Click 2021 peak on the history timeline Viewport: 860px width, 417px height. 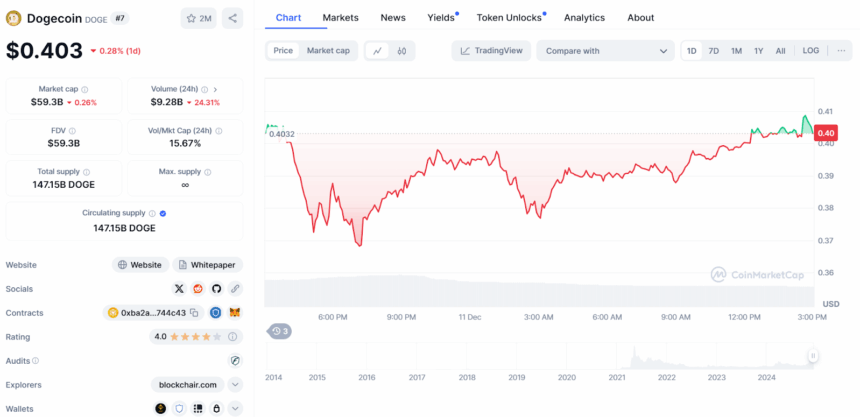634,357
